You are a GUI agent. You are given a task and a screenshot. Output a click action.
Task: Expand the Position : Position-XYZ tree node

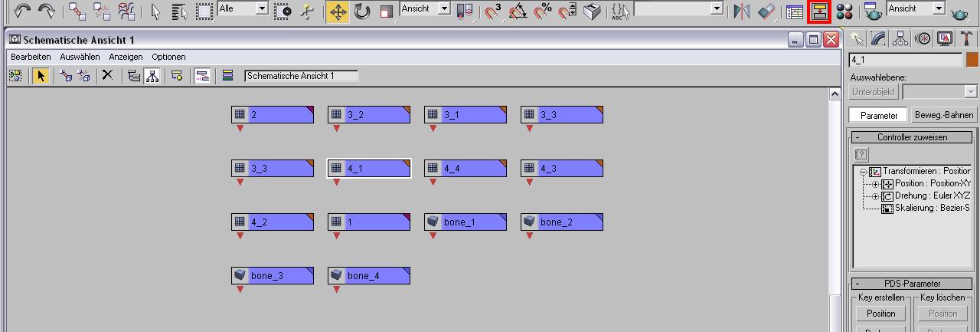[876, 184]
